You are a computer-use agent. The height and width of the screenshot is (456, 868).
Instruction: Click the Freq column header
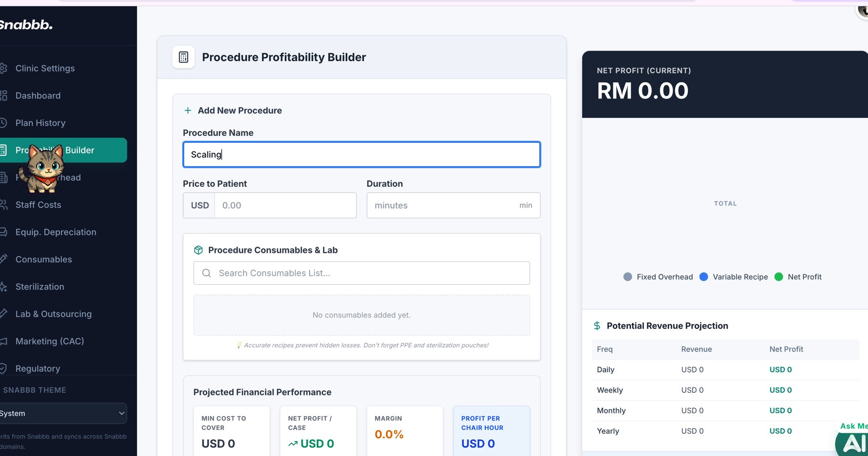pyautogui.click(x=605, y=349)
